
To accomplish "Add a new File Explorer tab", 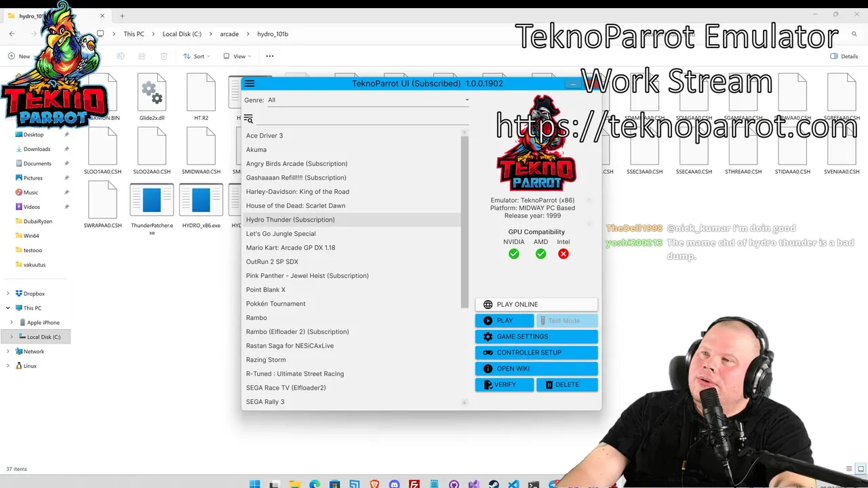I will click(x=122, y=16).
